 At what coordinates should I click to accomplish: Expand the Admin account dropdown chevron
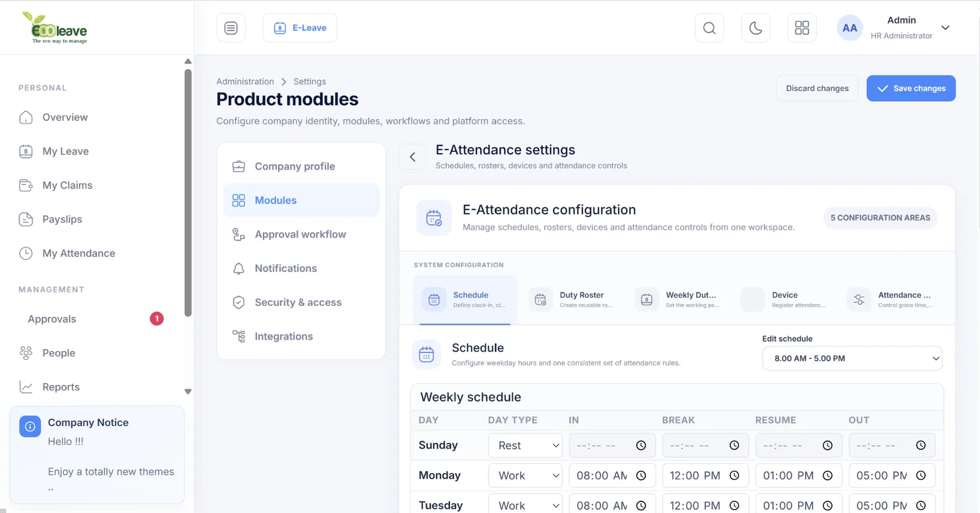coord(945,28)
